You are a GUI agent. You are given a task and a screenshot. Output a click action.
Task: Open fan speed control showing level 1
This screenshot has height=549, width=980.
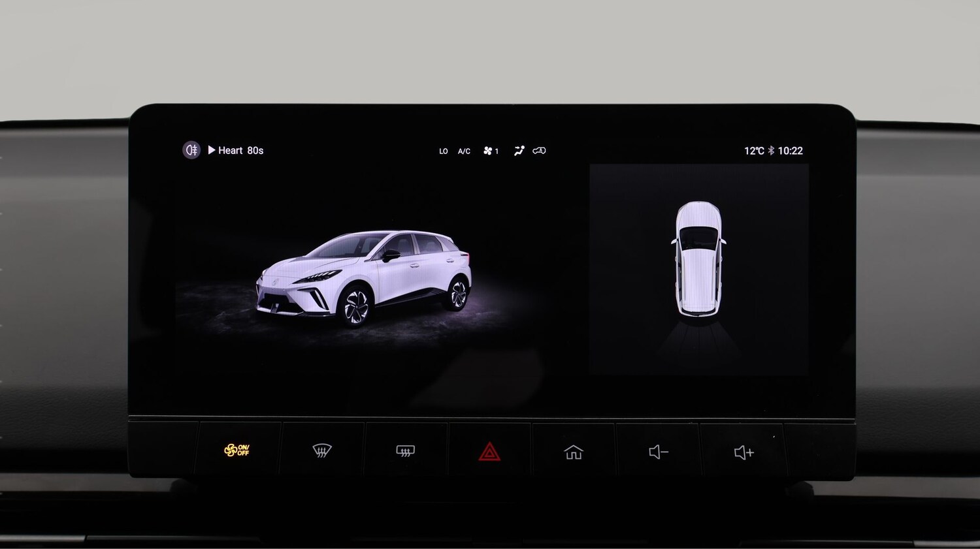491,151
